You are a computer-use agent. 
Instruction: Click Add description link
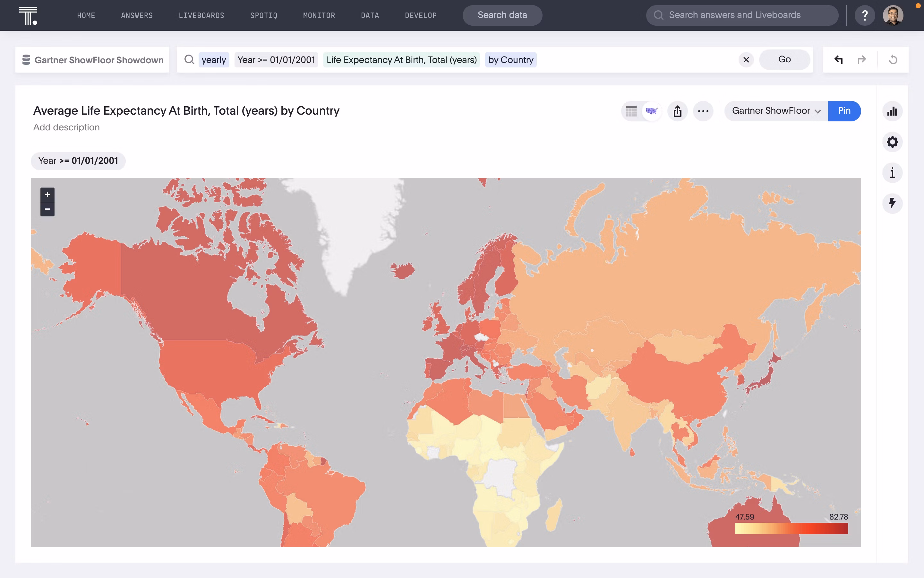[x=66, y=127]
